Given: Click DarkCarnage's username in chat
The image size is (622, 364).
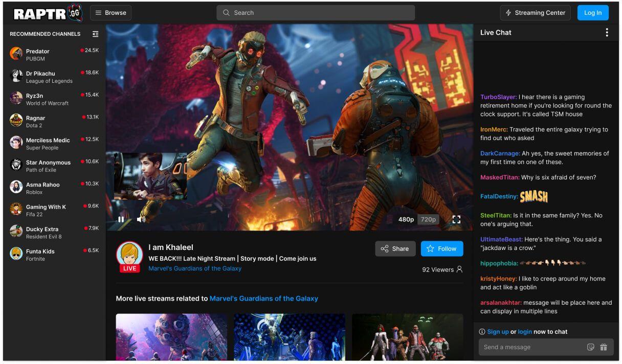Looking at the screenshot, I should click(x=500, y=154).
